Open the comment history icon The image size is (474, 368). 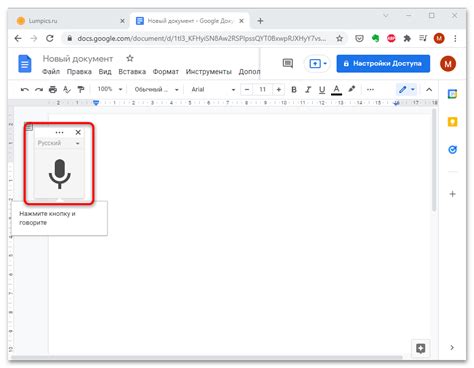287,63
